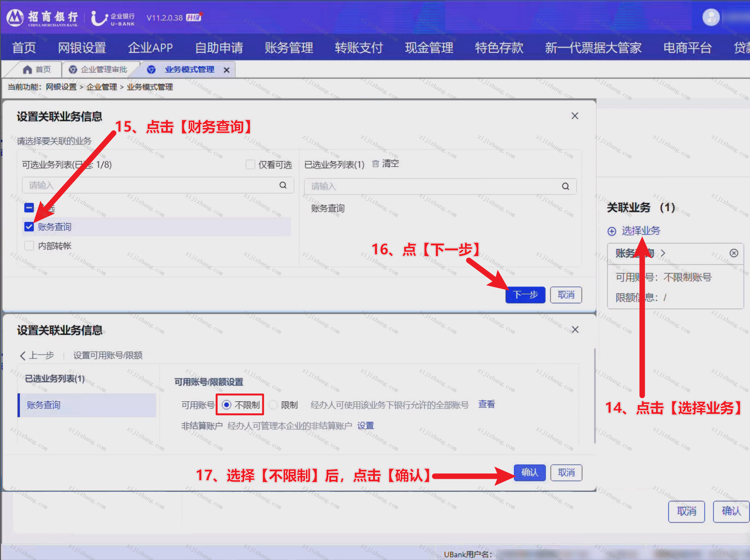Screen dimensions: 750x560
Task: Click the trash icon beside 清空
Action: [375, 164]
